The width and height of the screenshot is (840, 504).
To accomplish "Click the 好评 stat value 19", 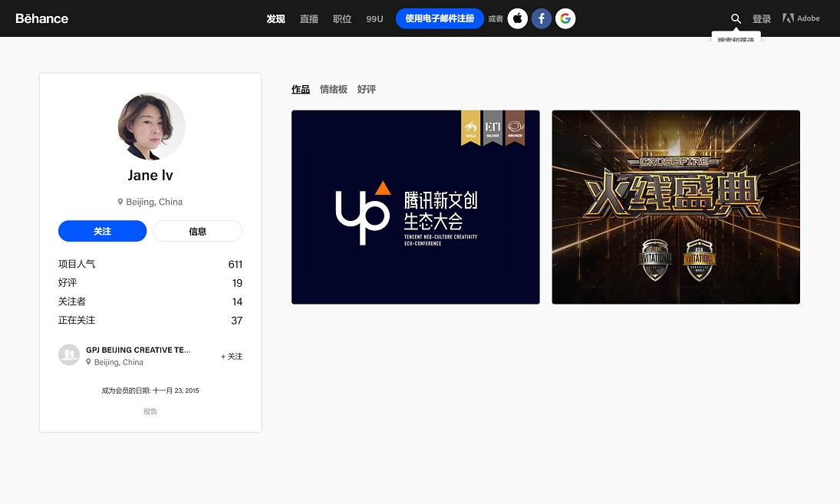I will coord(237,283).
